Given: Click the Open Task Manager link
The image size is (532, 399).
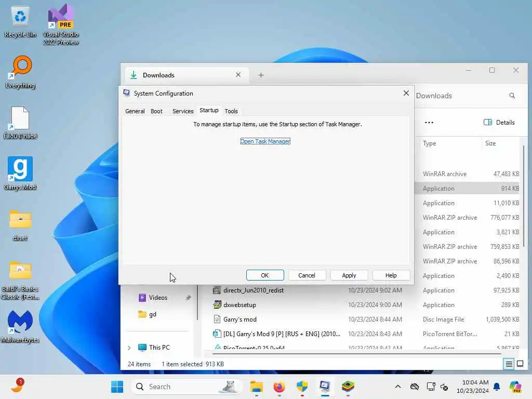Looking at the screenshot, I should 265,141.
